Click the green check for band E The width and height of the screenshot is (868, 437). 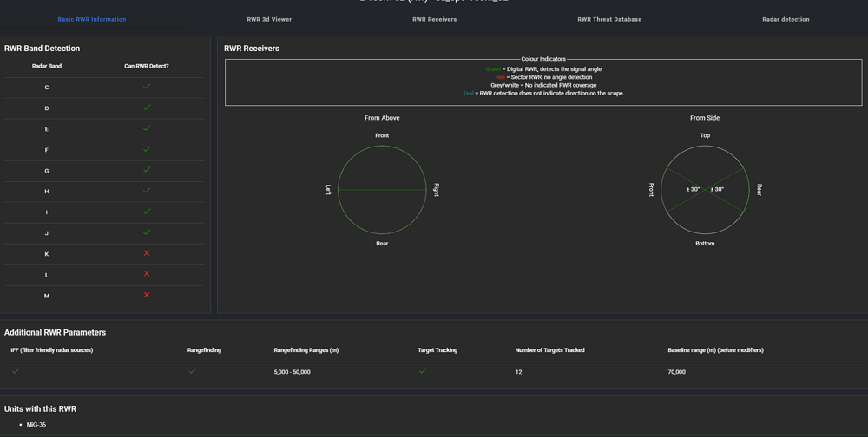tap(147, 128)
